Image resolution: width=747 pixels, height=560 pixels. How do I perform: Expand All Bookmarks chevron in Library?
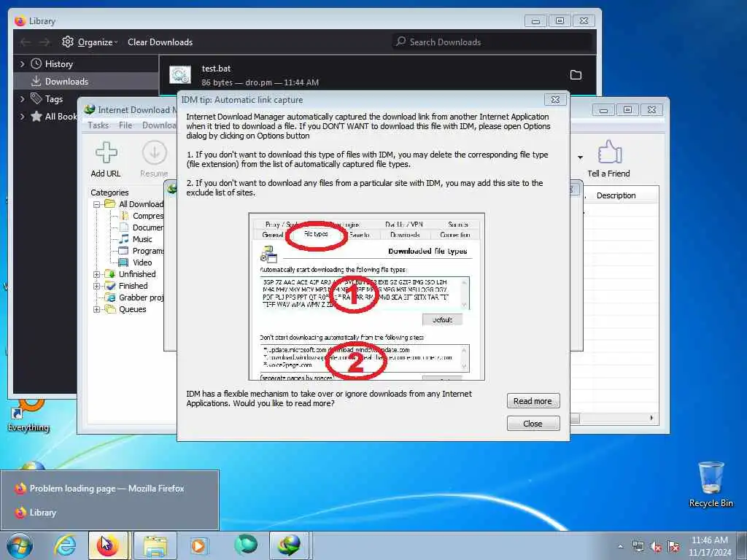22,116
